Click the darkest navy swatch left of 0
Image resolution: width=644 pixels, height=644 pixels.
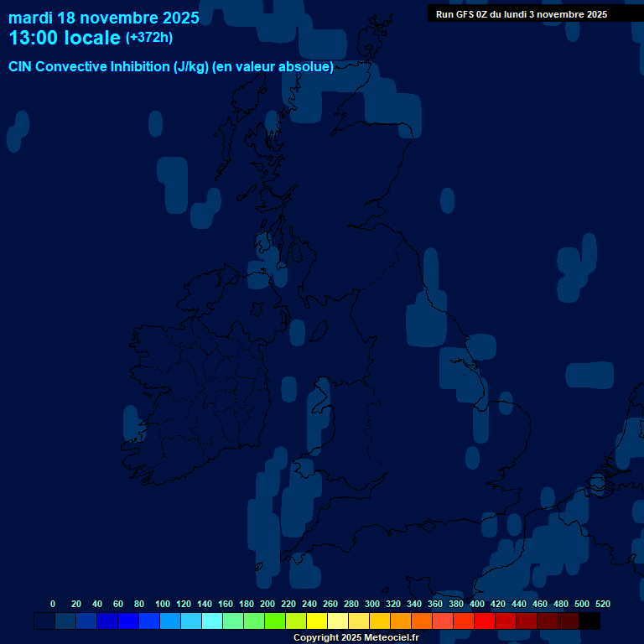click(x=44, y=621)
